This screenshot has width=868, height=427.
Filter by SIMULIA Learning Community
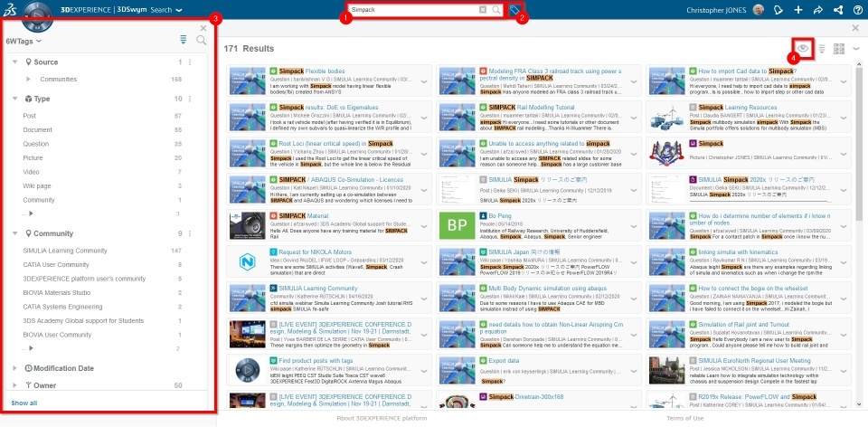click(x=65, y=251)
